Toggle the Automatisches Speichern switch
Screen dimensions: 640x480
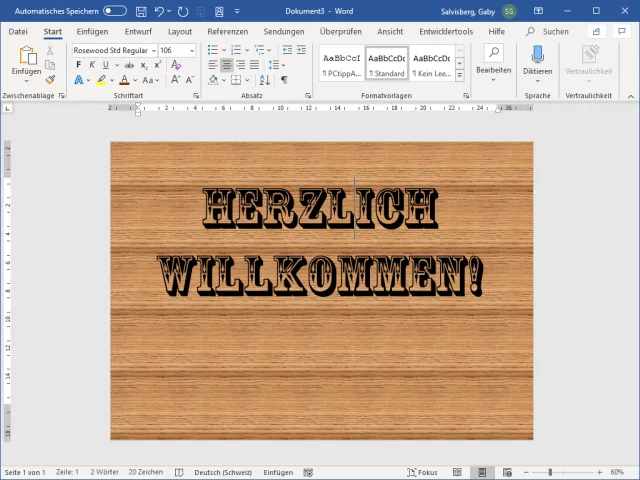coord(114,11)
